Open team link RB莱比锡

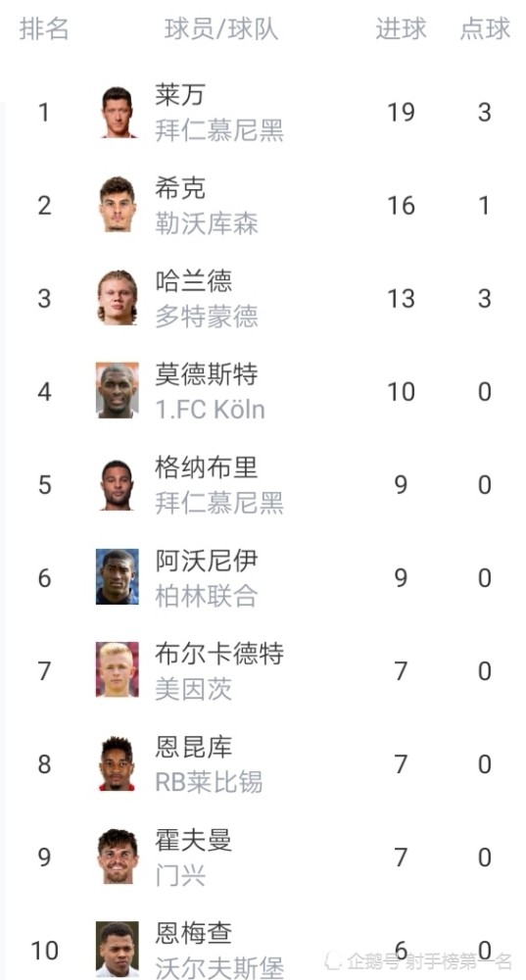pyautogui.click(x=209, y=782)
